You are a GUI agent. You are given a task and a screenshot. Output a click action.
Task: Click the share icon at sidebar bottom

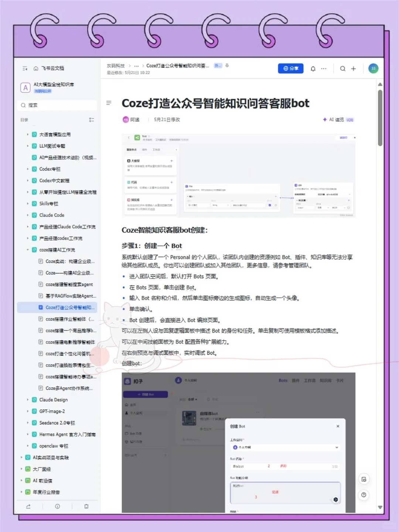[28, 507]
